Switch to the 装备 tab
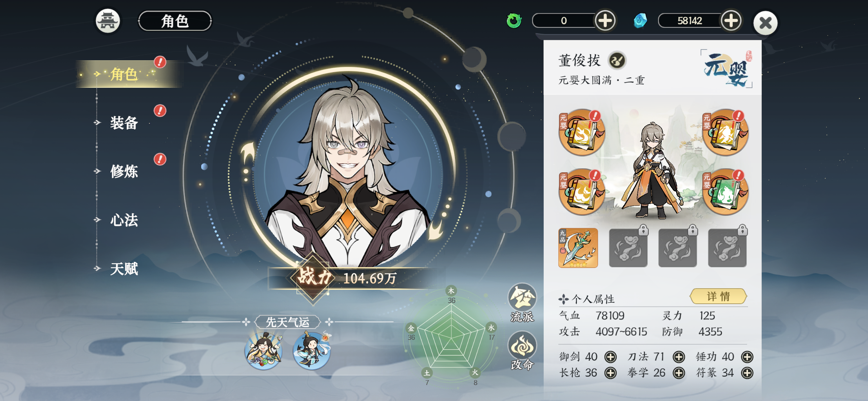The width and height of the screenshot is (868, 401). (124, 122)
